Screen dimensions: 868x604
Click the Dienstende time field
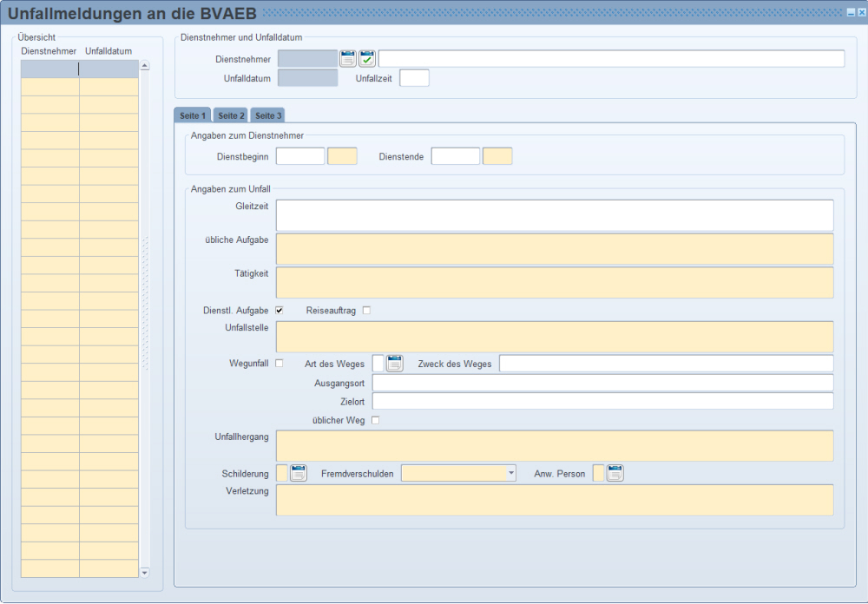click(497, 156)
